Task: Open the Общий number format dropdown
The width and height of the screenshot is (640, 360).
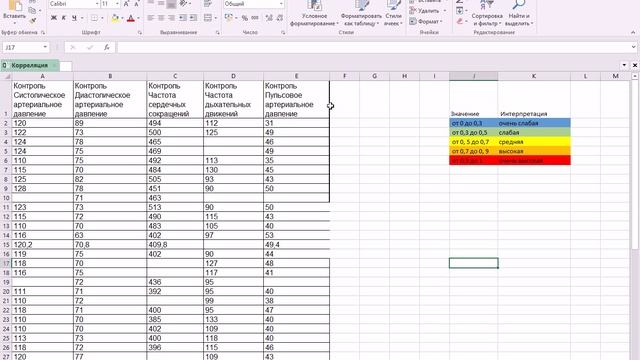Action: 281,4
